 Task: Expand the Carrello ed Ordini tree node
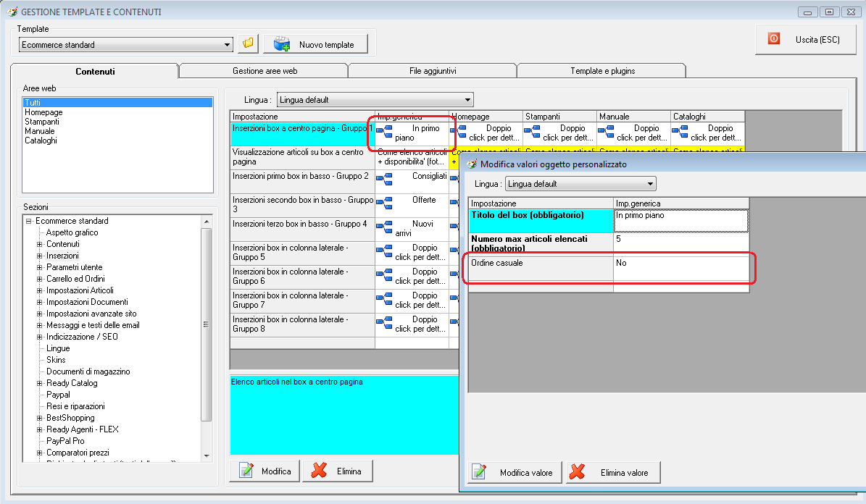40,279
